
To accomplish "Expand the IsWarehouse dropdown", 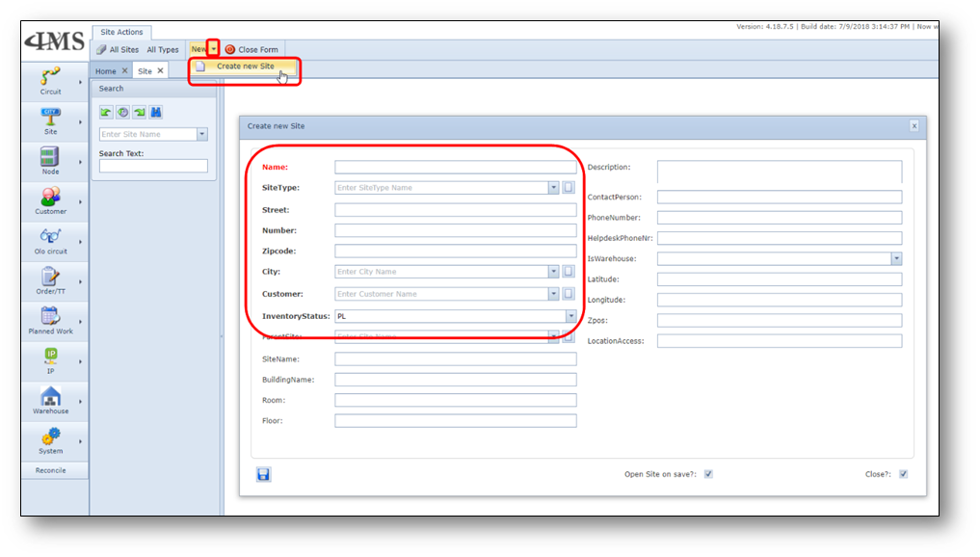I will (x=896, y=258).
